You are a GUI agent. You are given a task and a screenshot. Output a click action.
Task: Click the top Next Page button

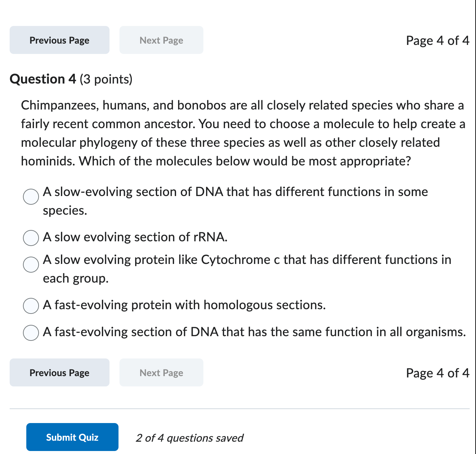tap(161, 40)
